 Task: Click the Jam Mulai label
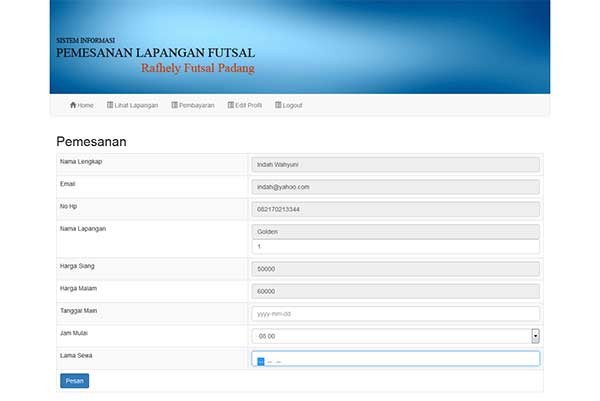[x=73, y=333]
